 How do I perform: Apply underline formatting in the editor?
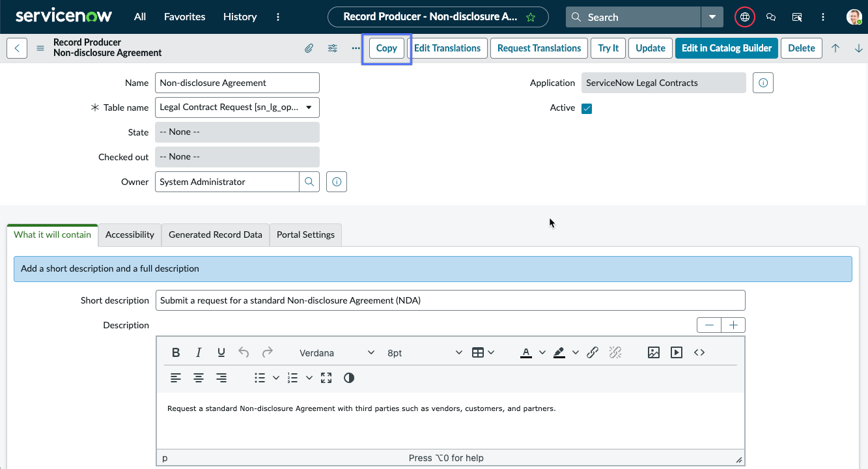(221, 352)
